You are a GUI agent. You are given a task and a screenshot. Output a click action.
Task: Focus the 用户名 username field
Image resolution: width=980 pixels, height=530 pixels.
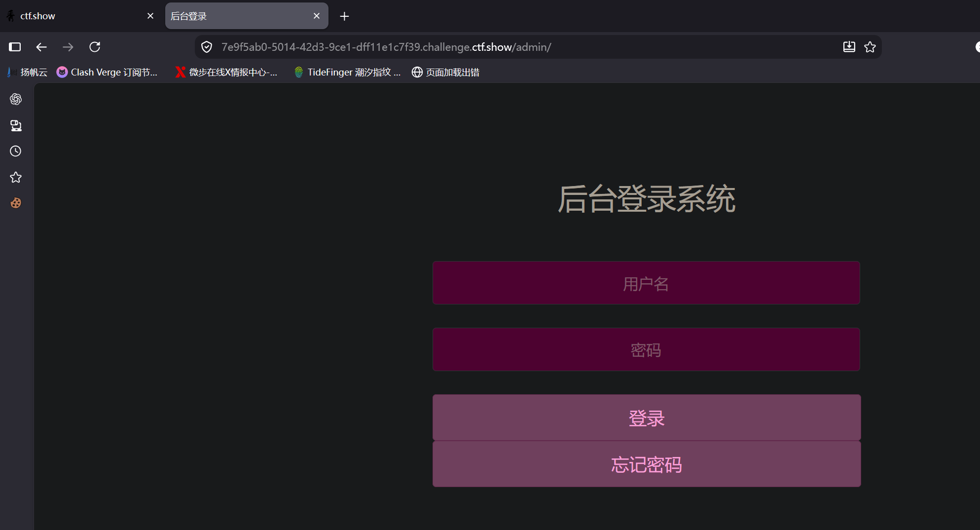click(x=646, y=283)
